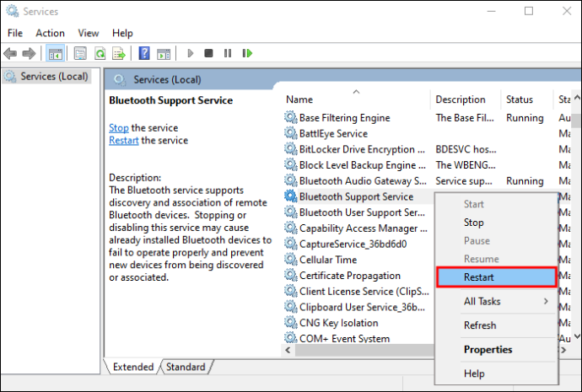Click the Refresh toolbar icon
Image resolution: width=582 pixels, height=392 pixels.
pyautogui.click(x=100, y=53)
